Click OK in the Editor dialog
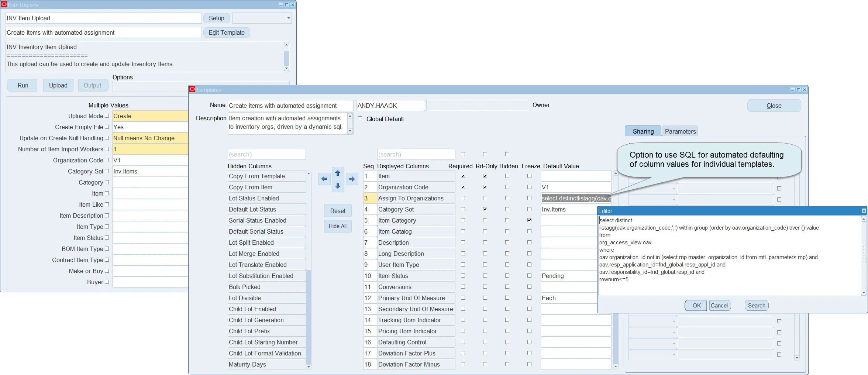The height and width of the screenshot is (375, 868). (696, 306)
